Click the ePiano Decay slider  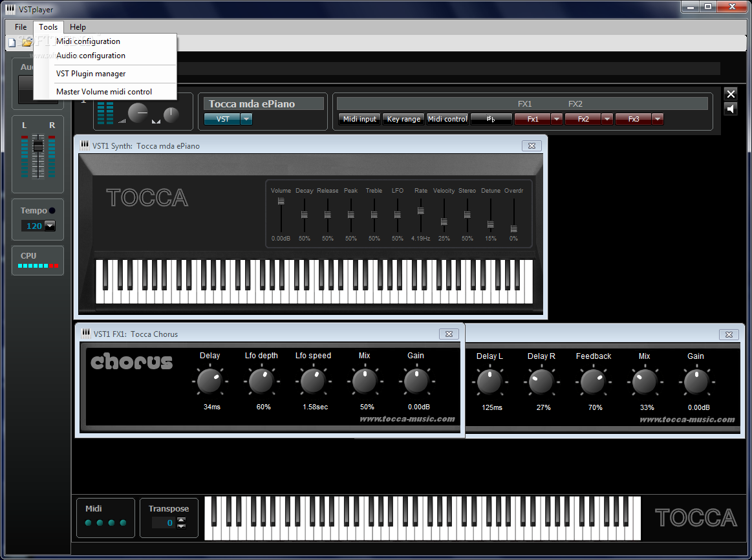304,214
